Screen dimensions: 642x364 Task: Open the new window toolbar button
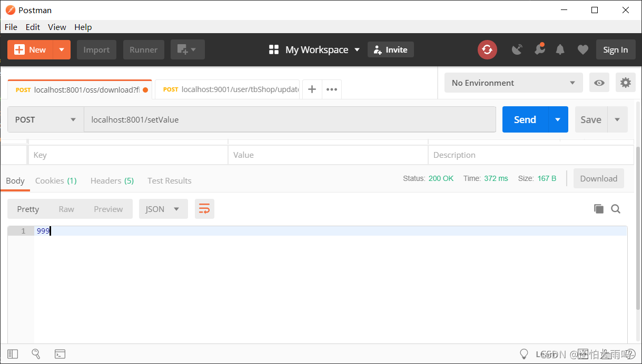click(187, 49)
